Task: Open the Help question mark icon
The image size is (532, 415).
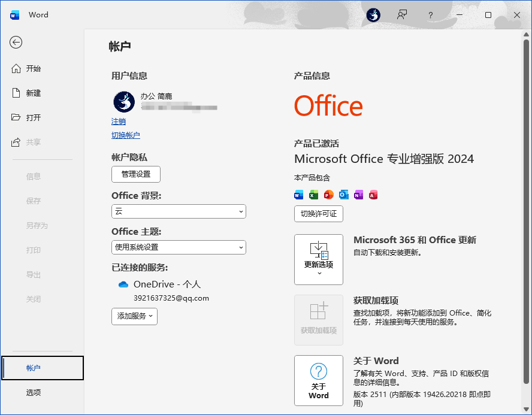Action: (430, 15)
